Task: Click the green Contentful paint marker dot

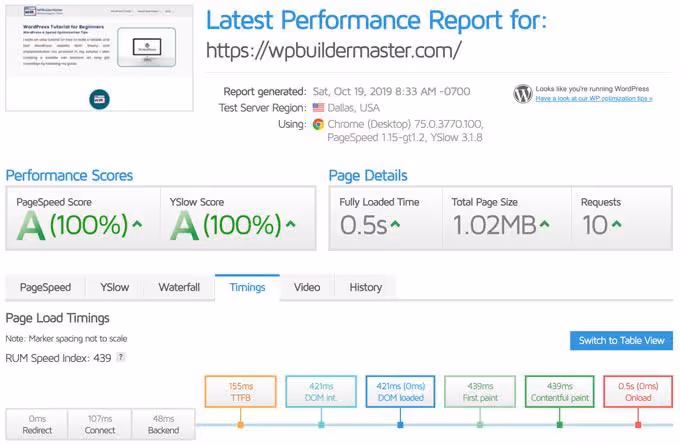Action: 559,425
